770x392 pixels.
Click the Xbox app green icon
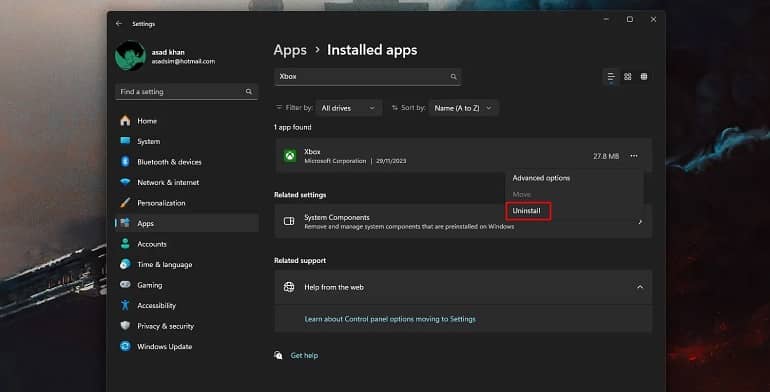point(290,156)
